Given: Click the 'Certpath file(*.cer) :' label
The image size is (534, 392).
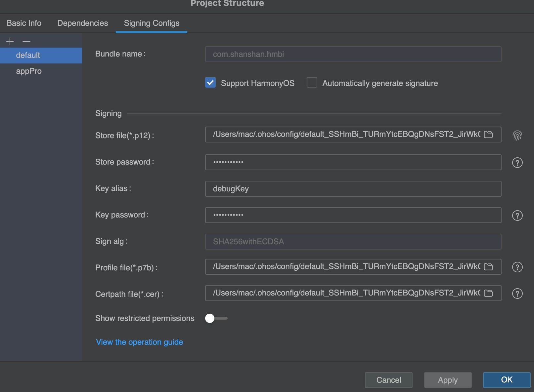Looking at the screenshot, I should tap(129, 294).
